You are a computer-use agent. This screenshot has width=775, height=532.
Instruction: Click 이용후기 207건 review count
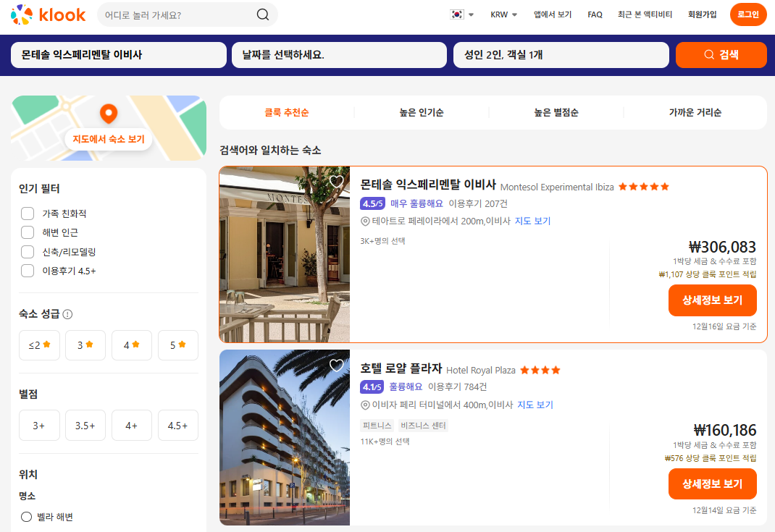point(478,203)
